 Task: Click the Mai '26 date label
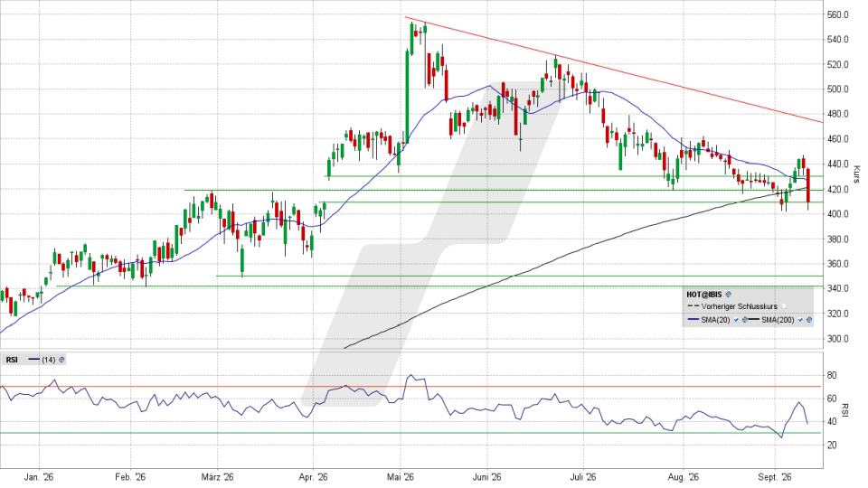point(401,477)
